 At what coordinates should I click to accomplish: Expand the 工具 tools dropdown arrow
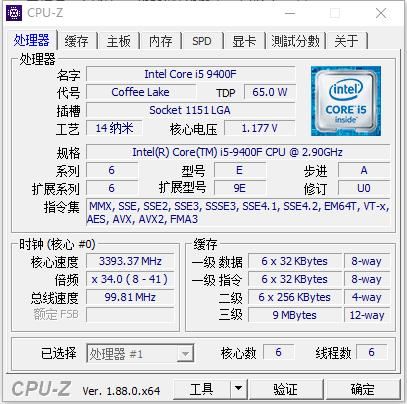coord(238,388)
